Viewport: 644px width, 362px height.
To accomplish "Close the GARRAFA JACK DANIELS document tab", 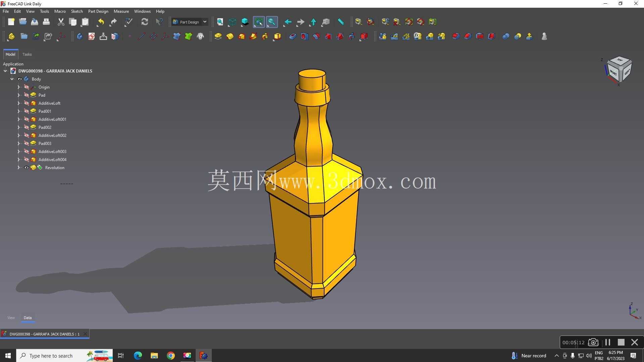I will pyautogui.click(x=85, y=334).
